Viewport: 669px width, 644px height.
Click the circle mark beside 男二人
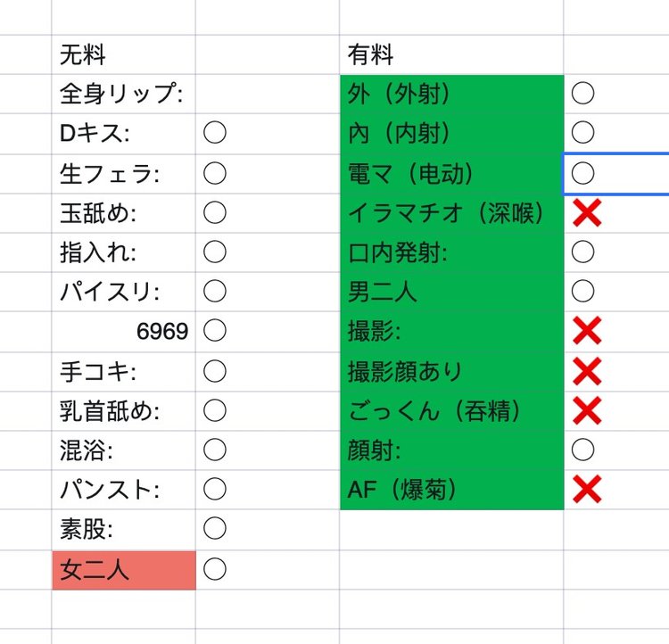[582, 291]
